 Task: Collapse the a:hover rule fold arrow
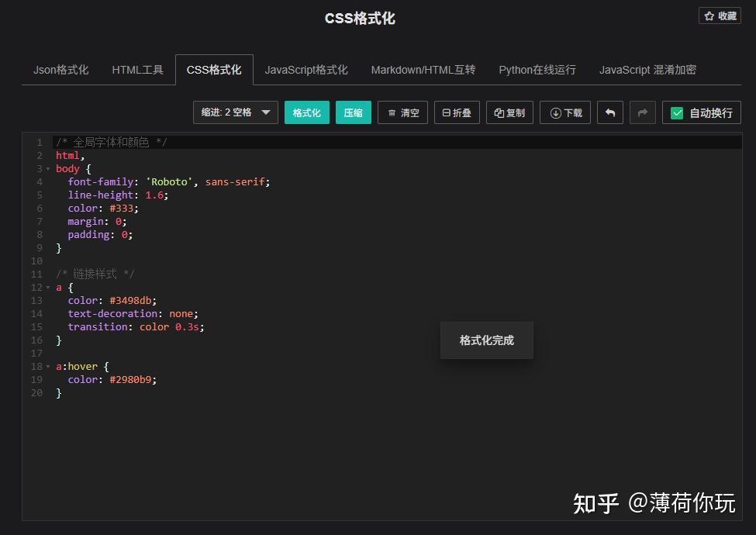48,367
